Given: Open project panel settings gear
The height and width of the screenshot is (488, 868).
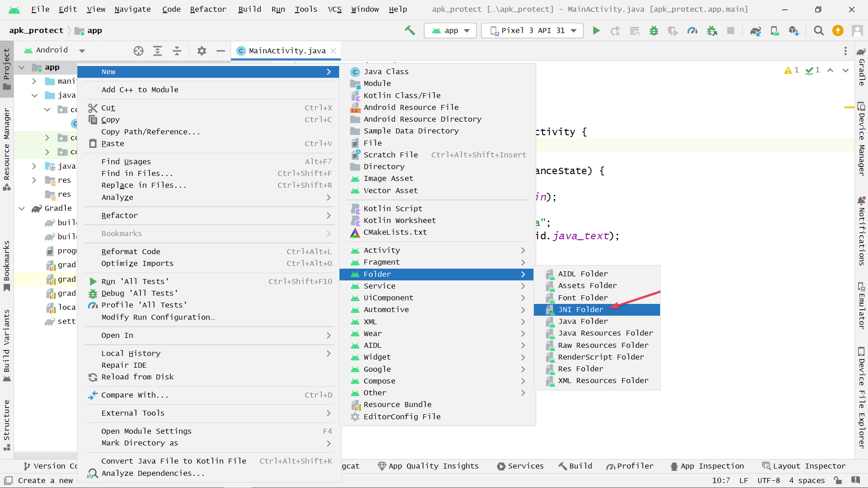Looking at the screenshot, I should point(202,51).
